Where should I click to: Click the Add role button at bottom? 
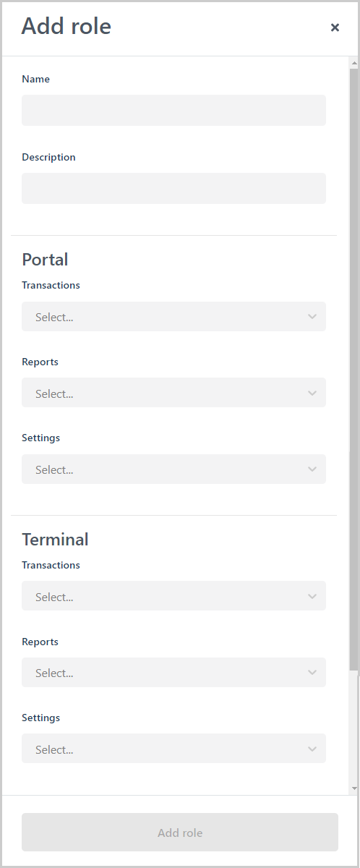[x=180, y=833]
